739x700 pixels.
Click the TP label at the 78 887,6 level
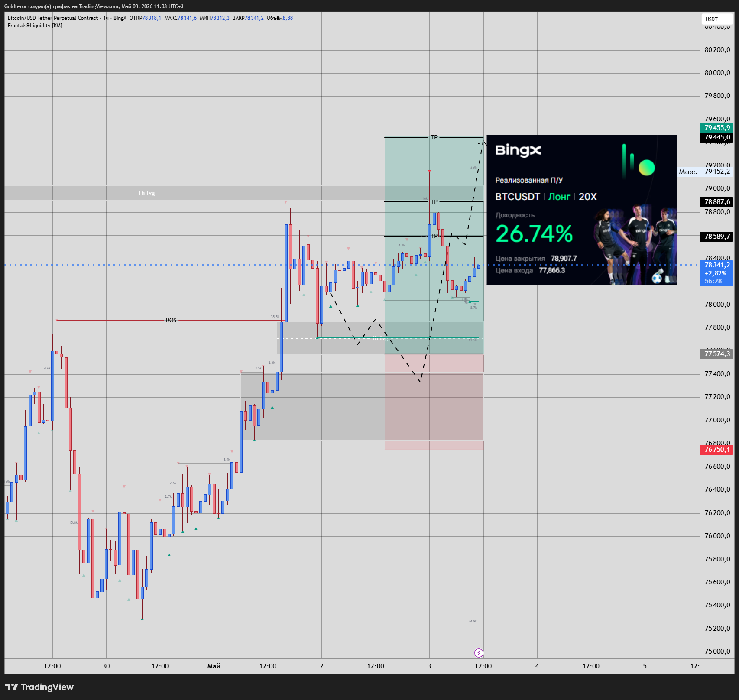click(x=434, y=202)
